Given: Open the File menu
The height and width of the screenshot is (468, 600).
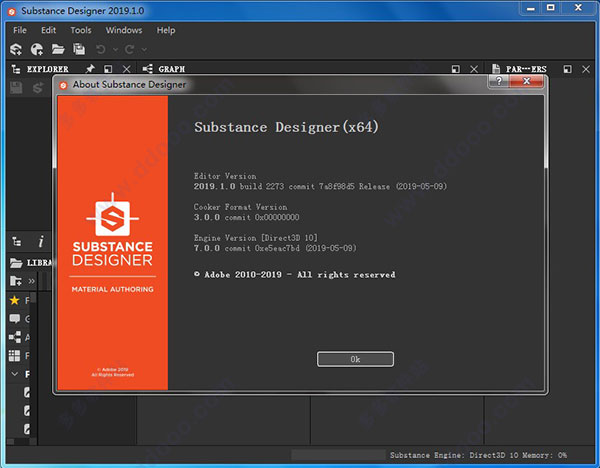Looking at the screenshot, I should tap(20, 30).
